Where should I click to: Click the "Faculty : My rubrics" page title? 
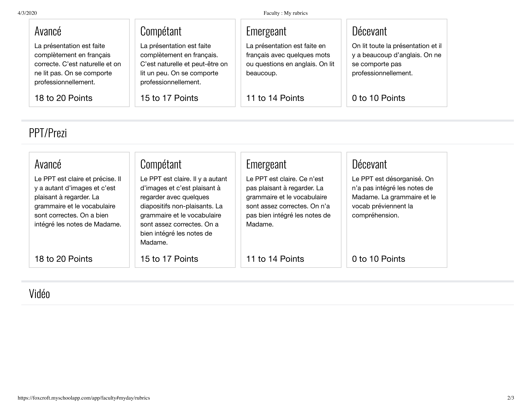pos(286,13)
